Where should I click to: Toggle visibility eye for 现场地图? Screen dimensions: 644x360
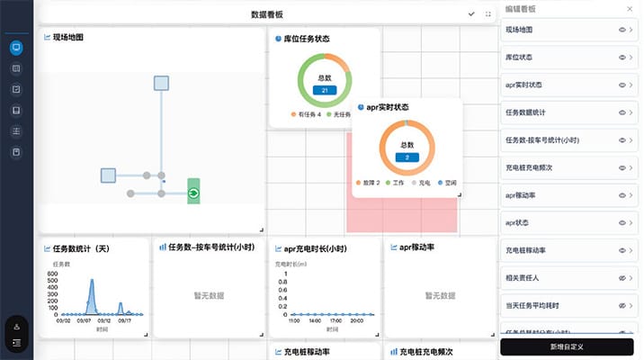[x=622, y=31]
